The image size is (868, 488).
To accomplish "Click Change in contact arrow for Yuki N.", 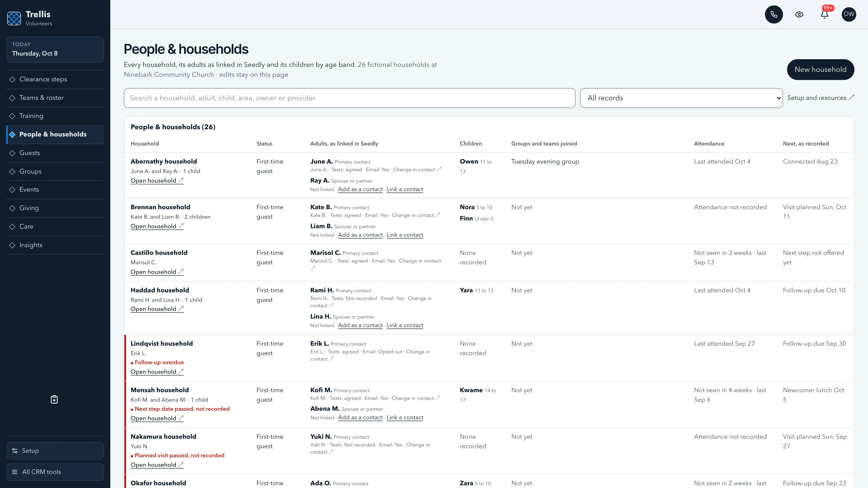I will pos(331,452).
